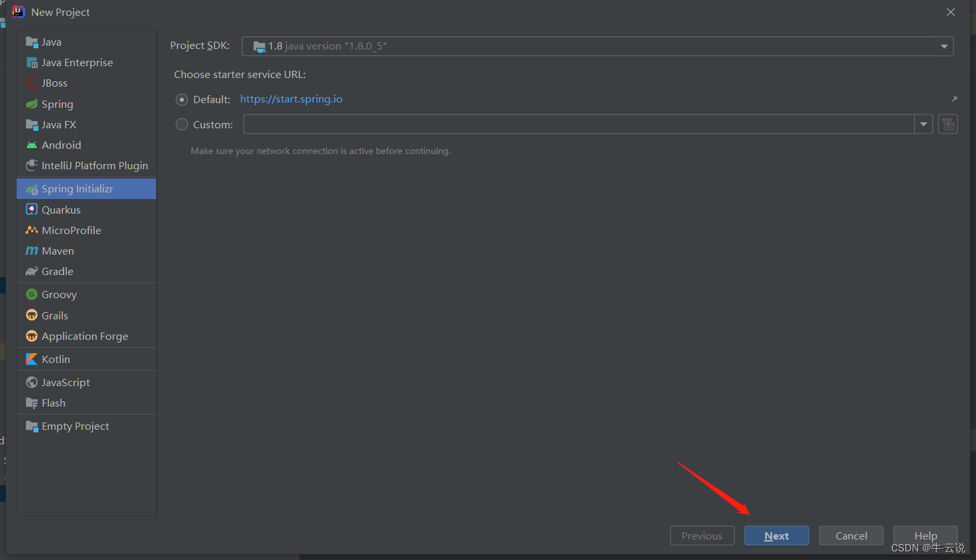Click the Previous button
Screen dimensions: 976x560
pos(702,536)
